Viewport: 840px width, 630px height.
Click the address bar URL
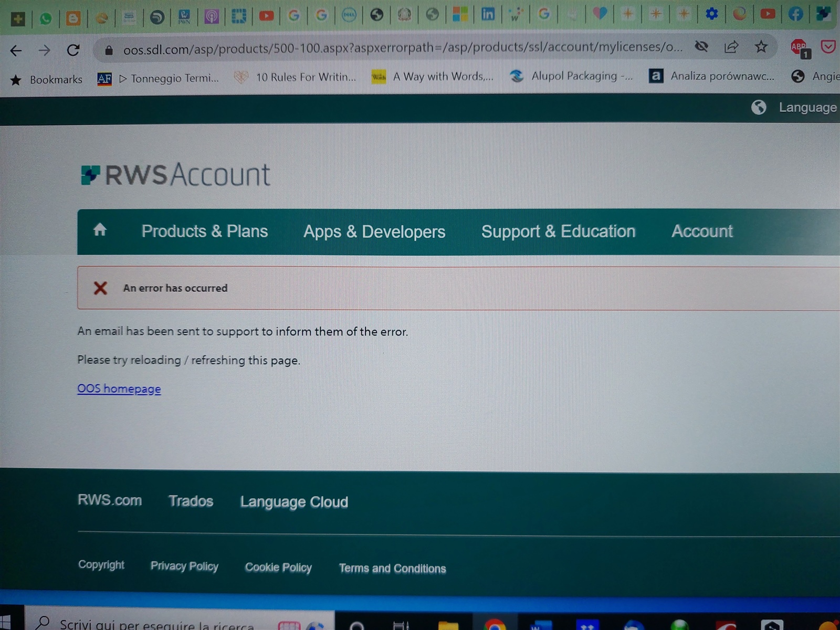[x=403, y=48]
